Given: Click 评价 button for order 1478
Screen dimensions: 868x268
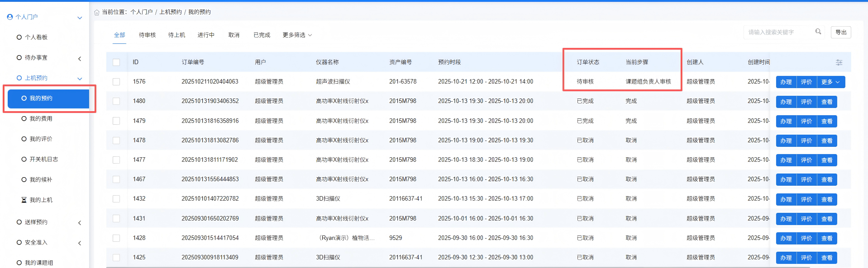Looking at the screenshot, I should tap(806, 141).
